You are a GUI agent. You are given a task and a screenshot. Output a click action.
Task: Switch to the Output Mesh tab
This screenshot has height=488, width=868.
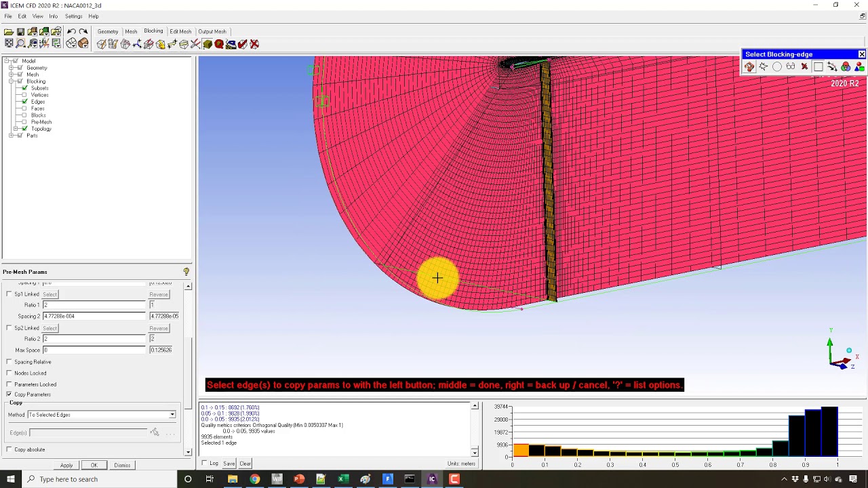tap(212, 31)
